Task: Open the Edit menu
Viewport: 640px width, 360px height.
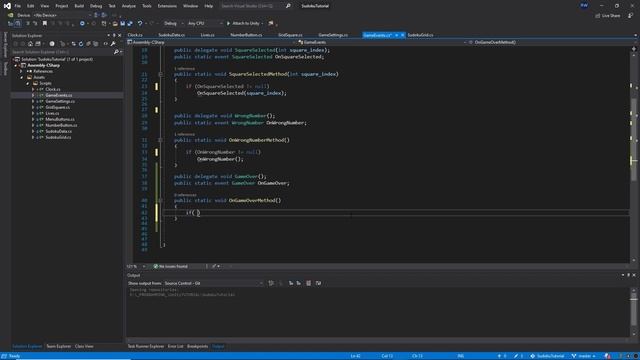Action: click(31, 6)
